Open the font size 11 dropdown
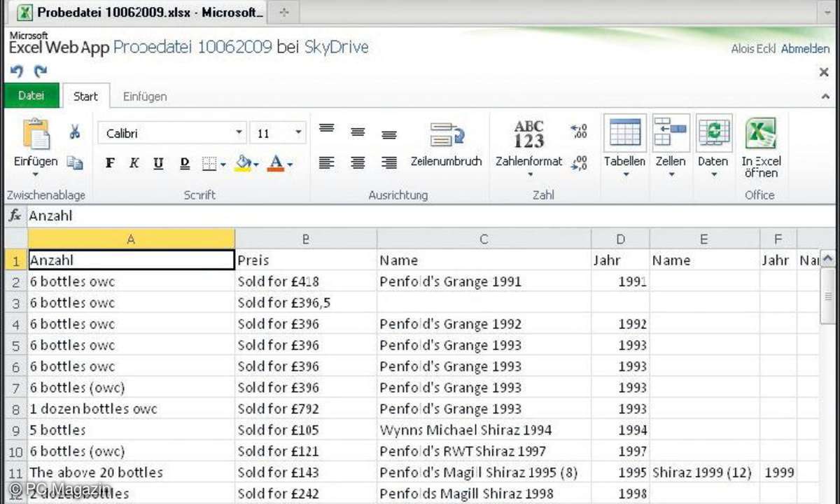This screenshot has height=504, width=840. [299, 132]
